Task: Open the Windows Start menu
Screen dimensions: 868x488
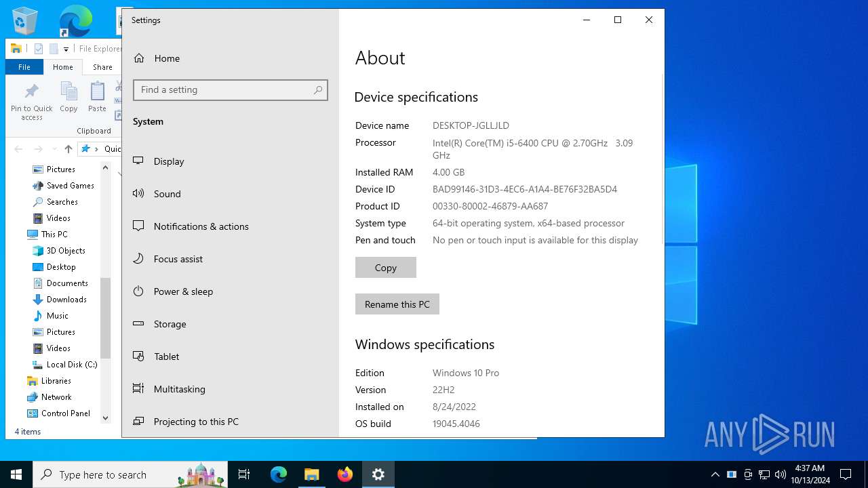Action: pos(16,474)
